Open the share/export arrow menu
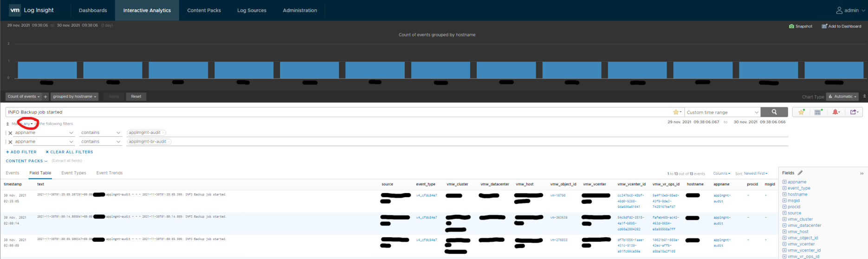Screen dimensions: 868x259 tap(854, 112)
